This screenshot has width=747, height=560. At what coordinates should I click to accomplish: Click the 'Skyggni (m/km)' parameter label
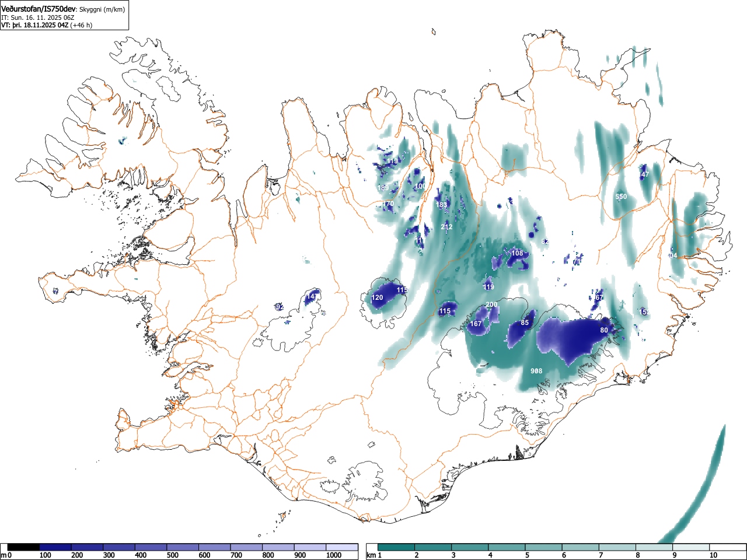(102, 9)
